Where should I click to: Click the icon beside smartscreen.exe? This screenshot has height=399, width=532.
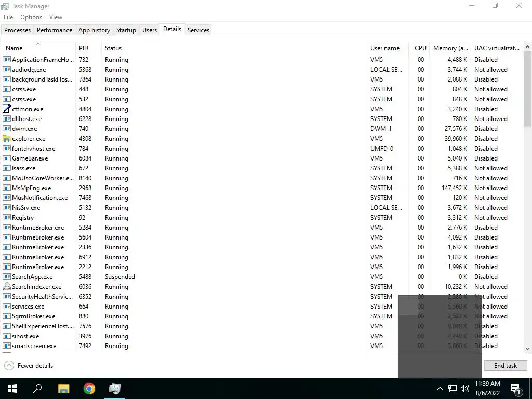6,345
